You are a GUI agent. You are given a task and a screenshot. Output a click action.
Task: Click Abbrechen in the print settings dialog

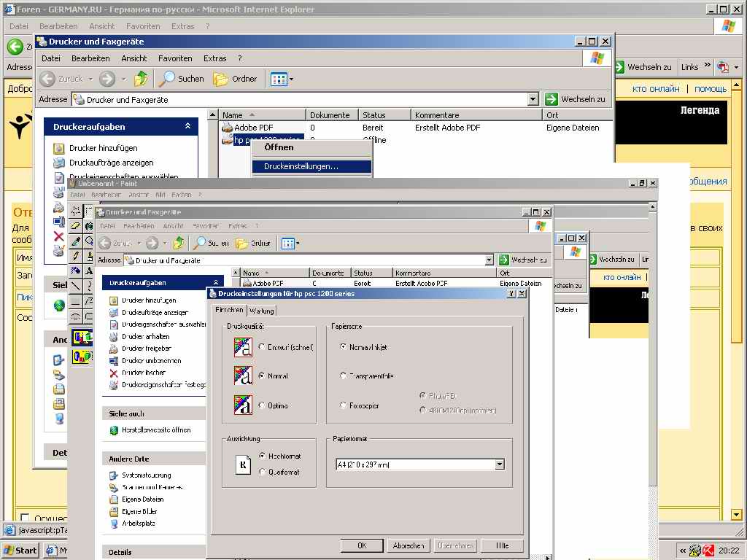(409, 545)
